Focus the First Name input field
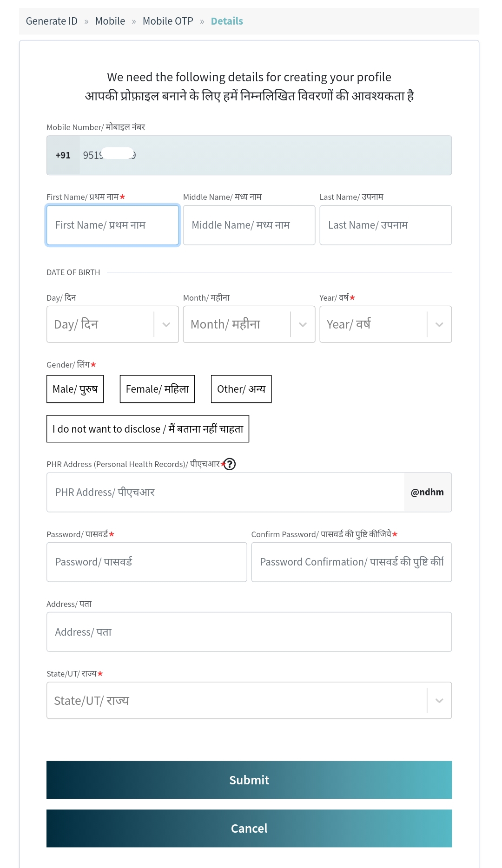 113,225
